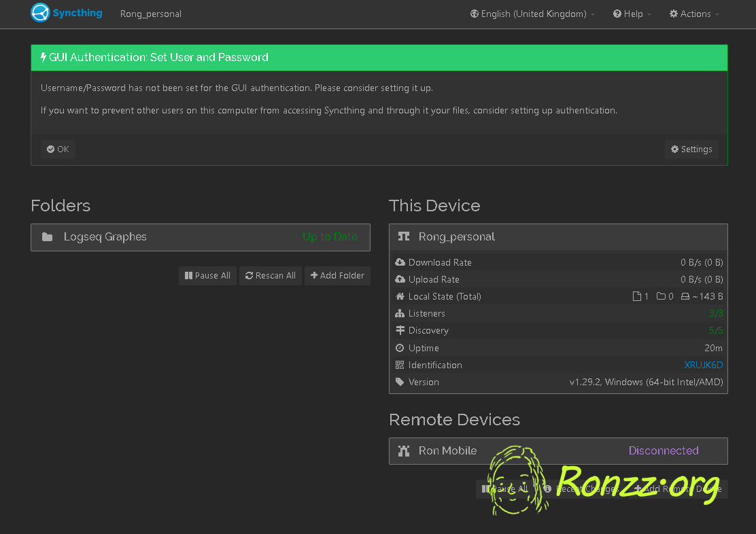Click the Uptime value 20m
This screenshot has width=756, height=534.
pyautogui.click(x=714, y=348)
